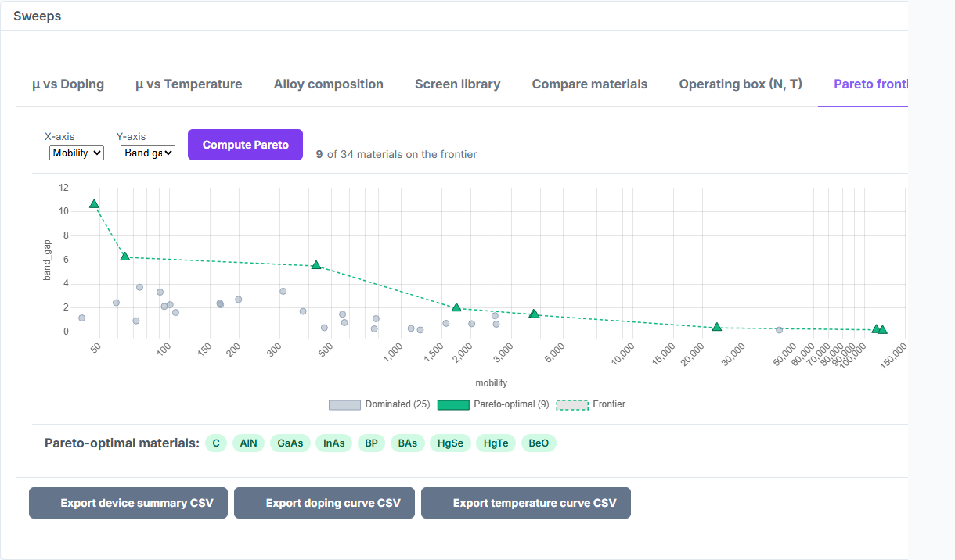955x560 pixels.
Task: Open the X-axis Mobility dropdown
Action: tap(77, 153)
